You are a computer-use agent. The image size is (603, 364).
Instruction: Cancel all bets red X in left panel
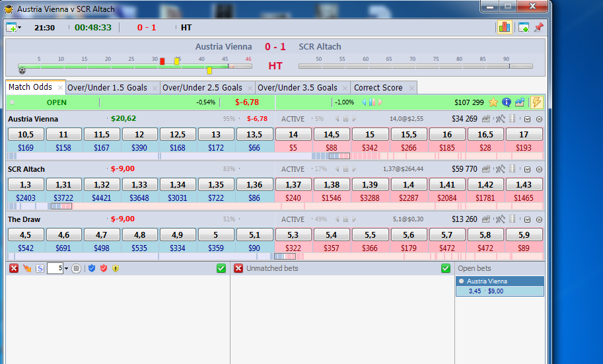(14, 268)
